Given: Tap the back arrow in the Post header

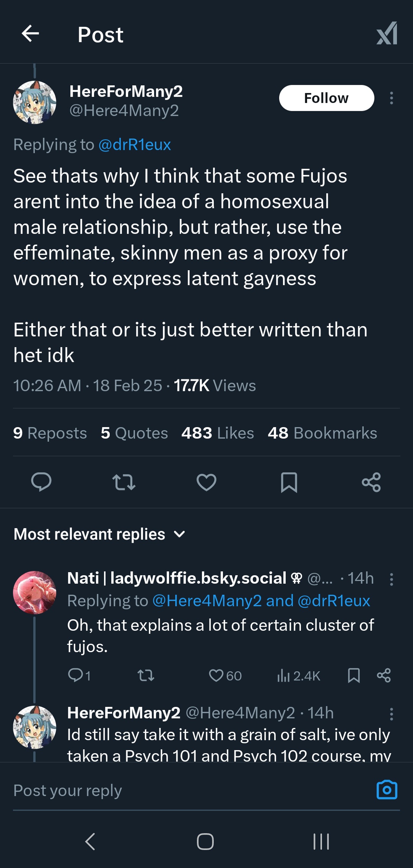Looking at the screenshot, I should click(31, 34).
